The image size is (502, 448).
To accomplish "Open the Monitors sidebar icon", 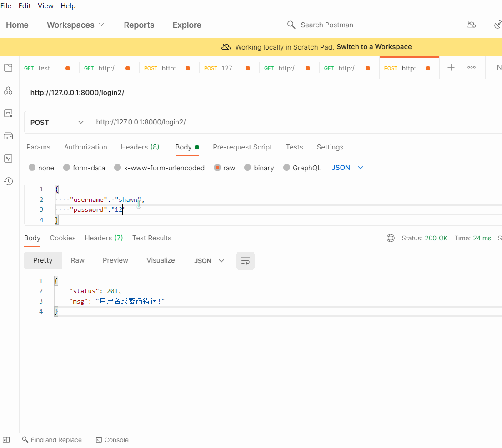I will tap(8, 159).
